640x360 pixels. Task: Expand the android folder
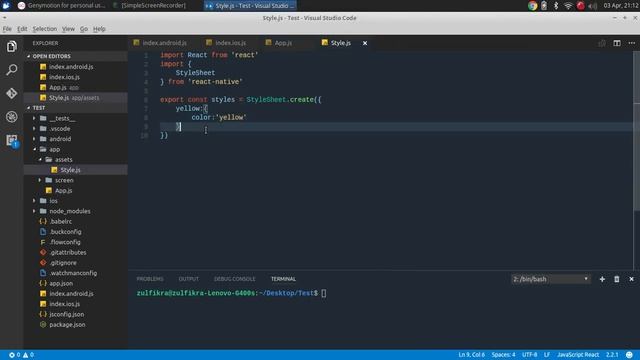34,139
